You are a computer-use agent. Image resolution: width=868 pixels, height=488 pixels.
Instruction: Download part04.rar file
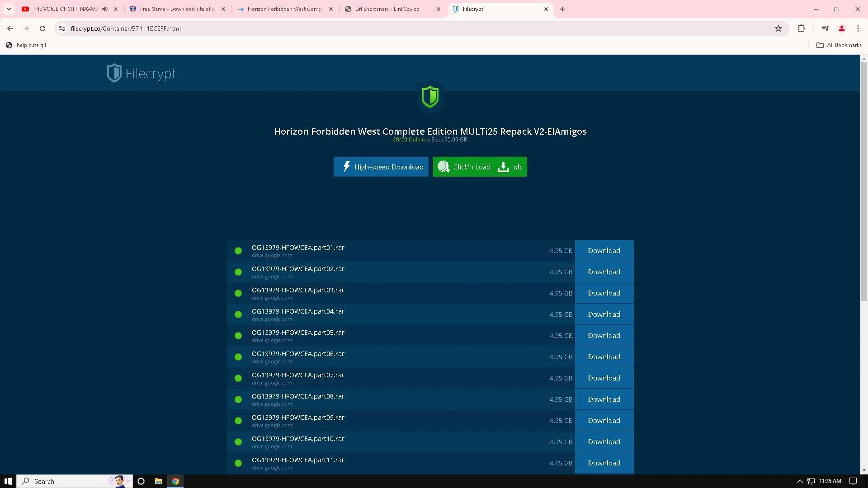point(604,314)
